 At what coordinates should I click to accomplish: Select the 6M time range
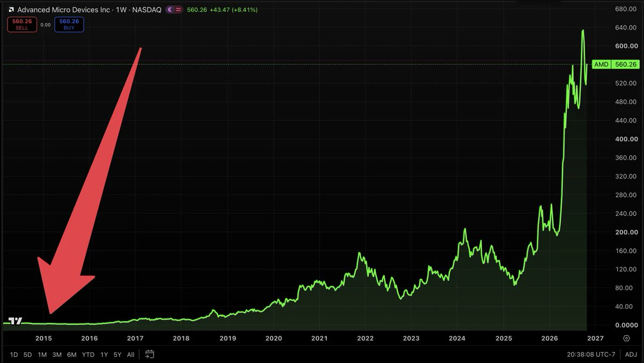(x=71, y=354)
